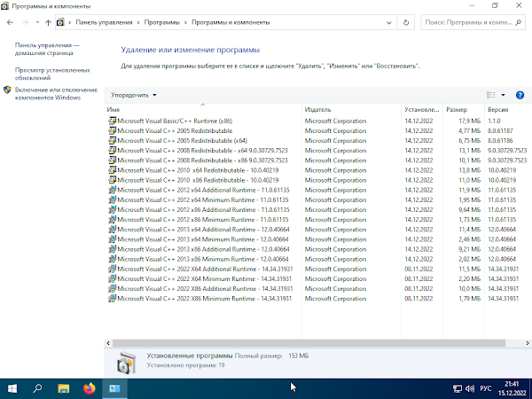
Task: Select icon of Visual C++ 2013 x64 Additional Runtime
Action: (x=112, y=230)
